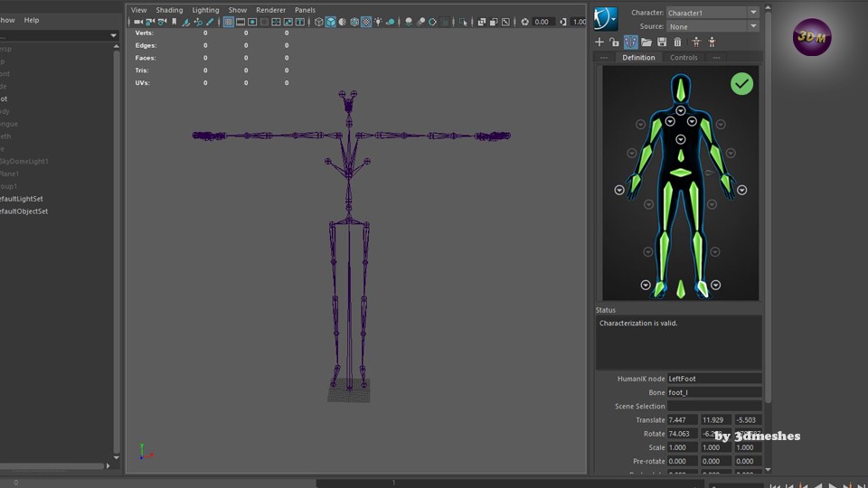Toggle the Field Chart display
The image size is (868, 488).
pos(277,22)
